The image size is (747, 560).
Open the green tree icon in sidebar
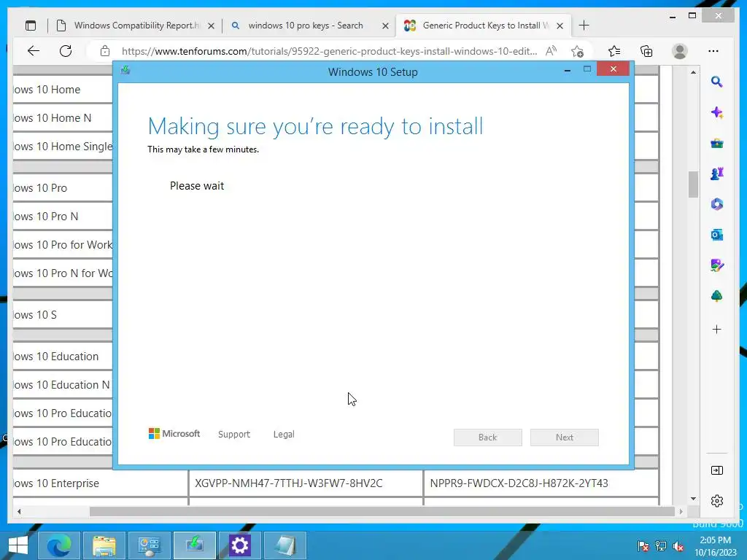717,296
